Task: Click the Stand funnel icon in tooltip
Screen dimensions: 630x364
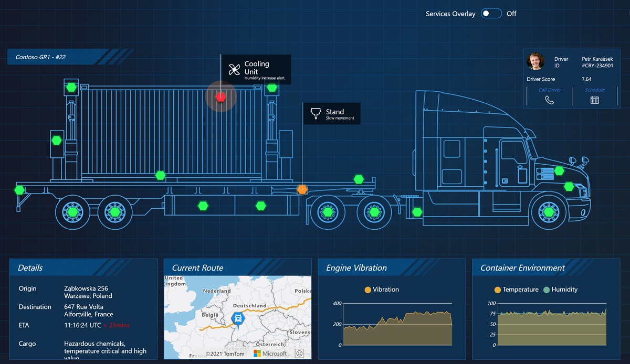Action: click(315, 113)
